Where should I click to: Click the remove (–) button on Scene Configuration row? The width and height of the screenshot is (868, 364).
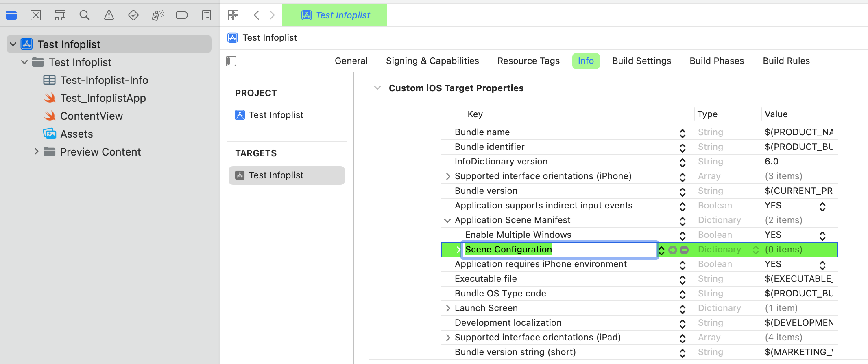coord(684,250)
